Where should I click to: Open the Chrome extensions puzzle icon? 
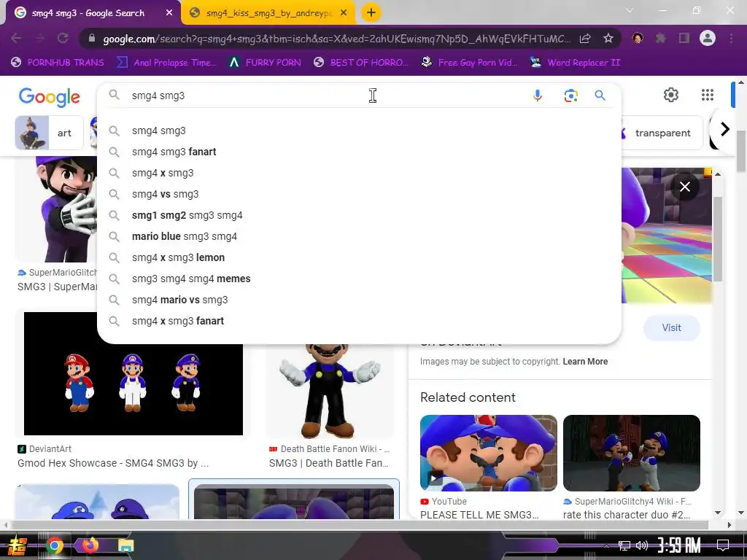pos(661,38)
